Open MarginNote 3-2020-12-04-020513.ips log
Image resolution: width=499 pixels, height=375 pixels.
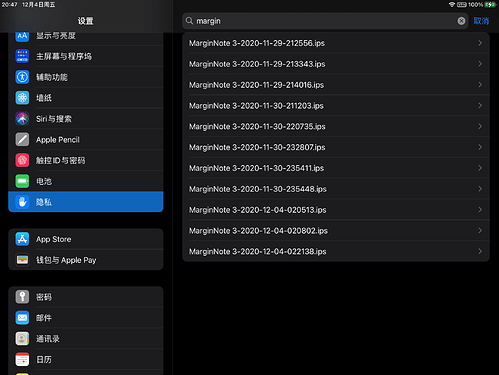click(x=336, y=210)
